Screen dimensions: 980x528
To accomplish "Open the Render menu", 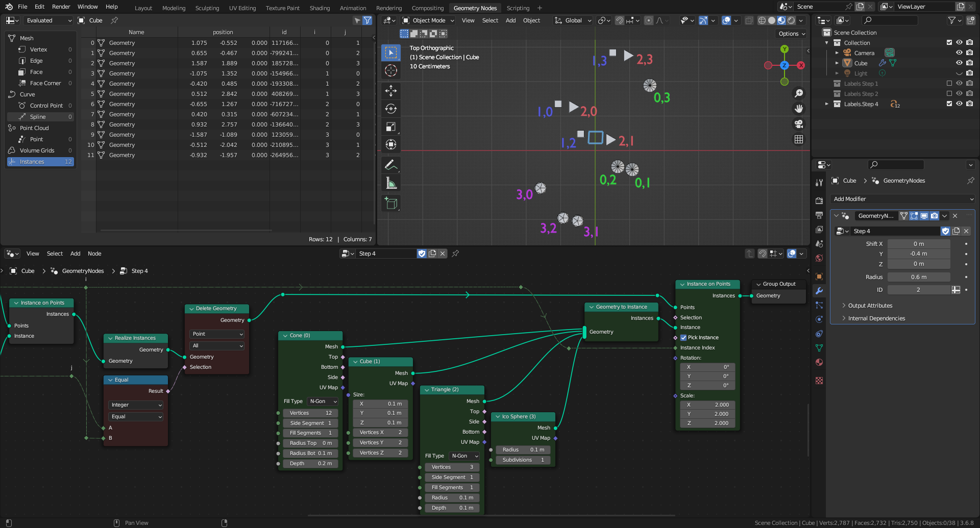I will (x=61, y=7).
